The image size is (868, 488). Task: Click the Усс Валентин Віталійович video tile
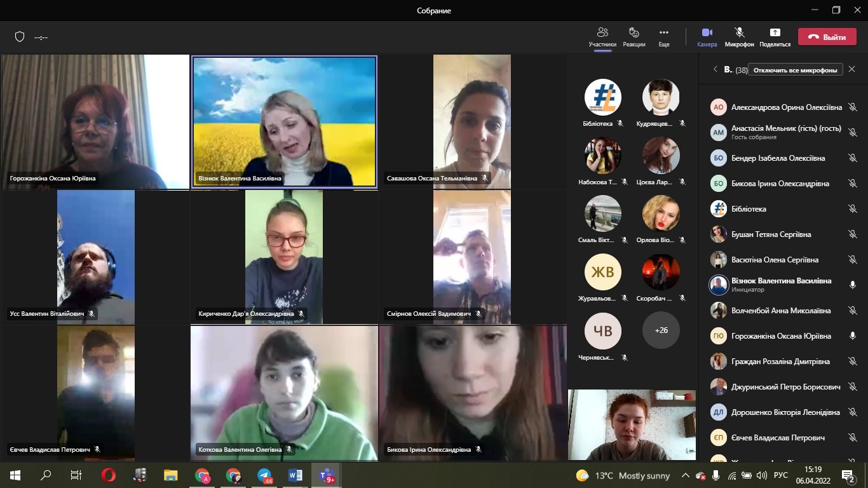(x=96, y=257)
